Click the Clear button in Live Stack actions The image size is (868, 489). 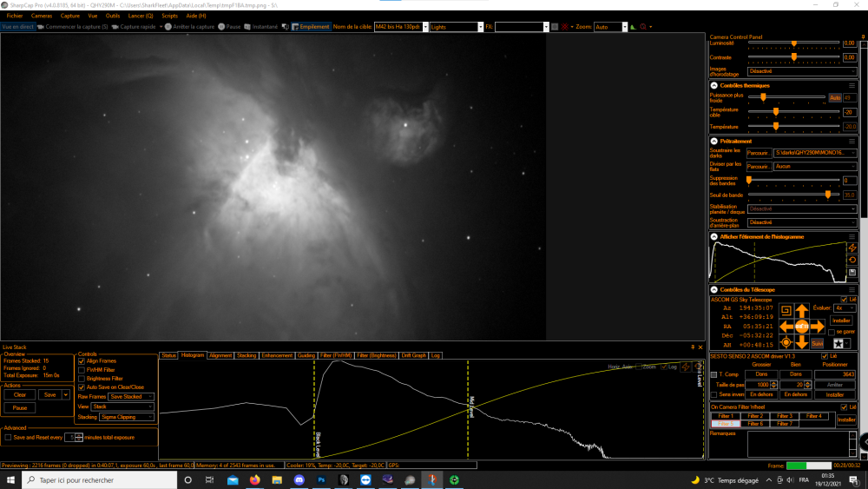click(20, 395)
